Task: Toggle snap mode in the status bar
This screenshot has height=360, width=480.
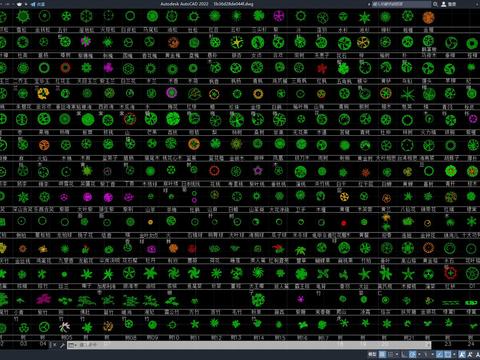Action: [391, 354]
